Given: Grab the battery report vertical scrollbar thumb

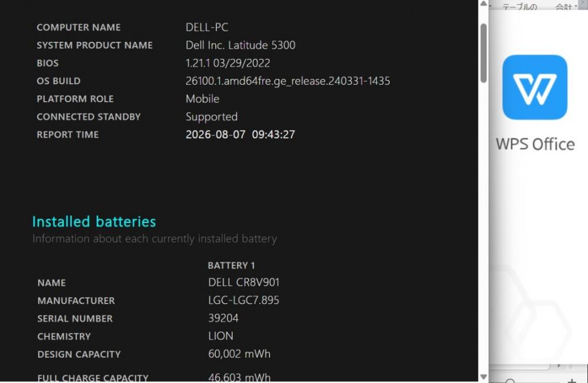Looking at the screenshot, I should [483, 53].
